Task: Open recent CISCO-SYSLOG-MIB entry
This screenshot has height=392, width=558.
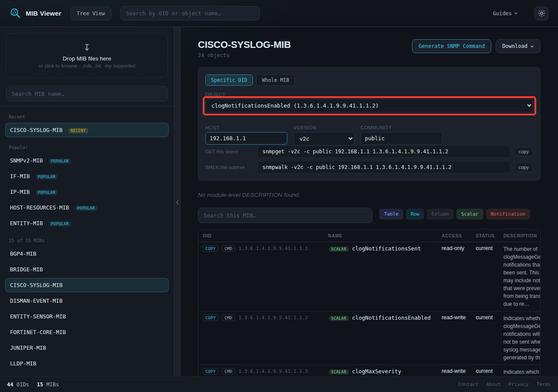Action: tap(87, 130)
